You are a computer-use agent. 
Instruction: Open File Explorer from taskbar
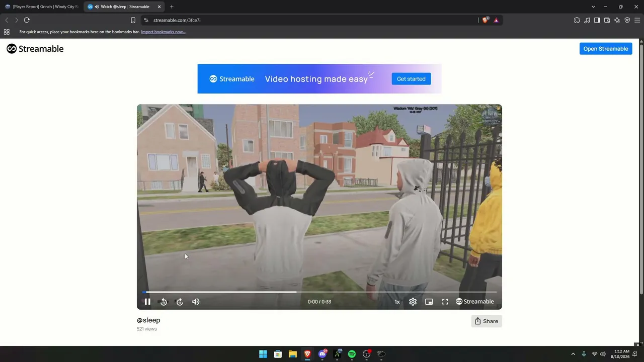pyautogui.click(x=293, y=354)
